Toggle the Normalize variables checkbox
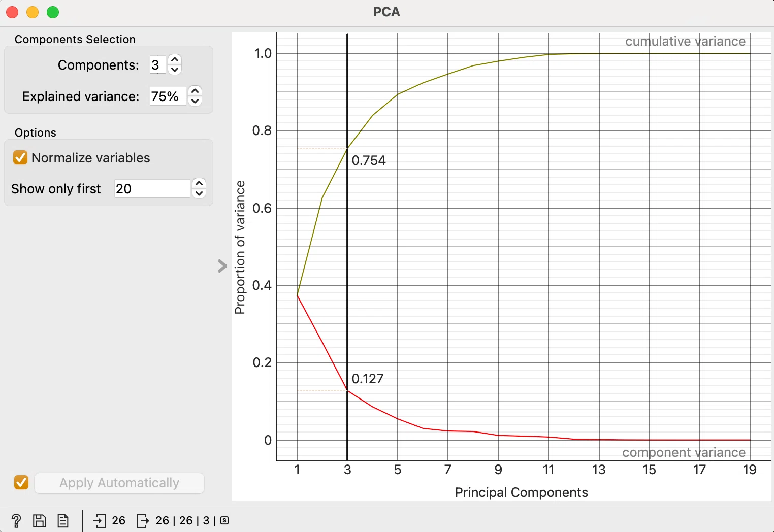The image size is (774, 532). point(20,158)
